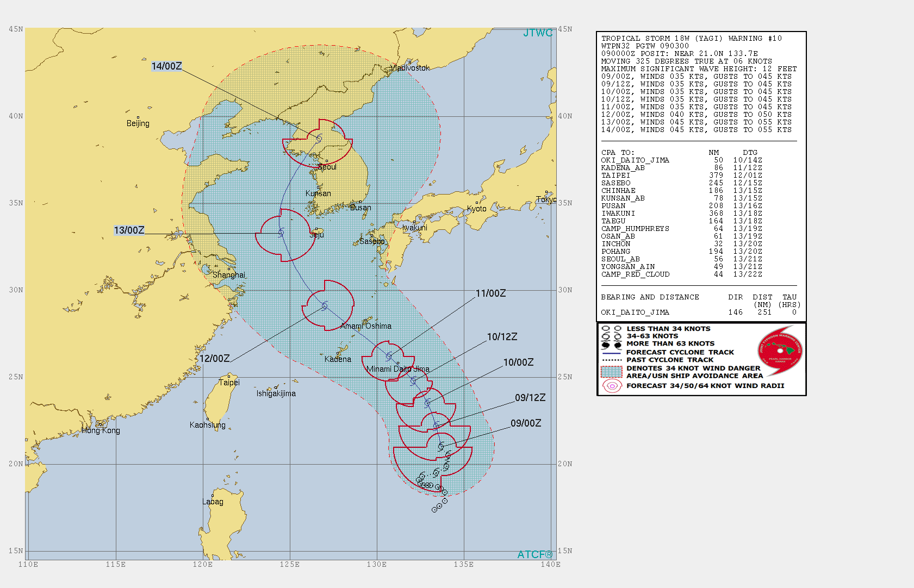Click the 10/12Z forecast position label
Viewport: 914px width, 588px height.
pyautogui.click(x=502, y=337)
